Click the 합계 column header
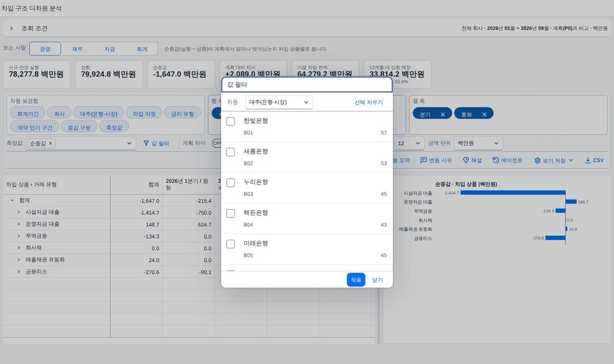 pos(136,185)
